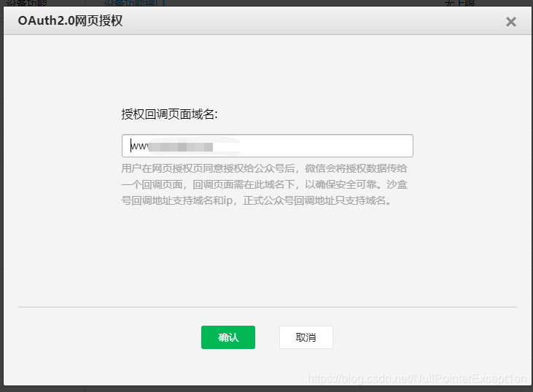The width and height of the screenshot is (533, 392).
Task: Focus the 授权回调页面域名 input field
Action: pos(268,146)
